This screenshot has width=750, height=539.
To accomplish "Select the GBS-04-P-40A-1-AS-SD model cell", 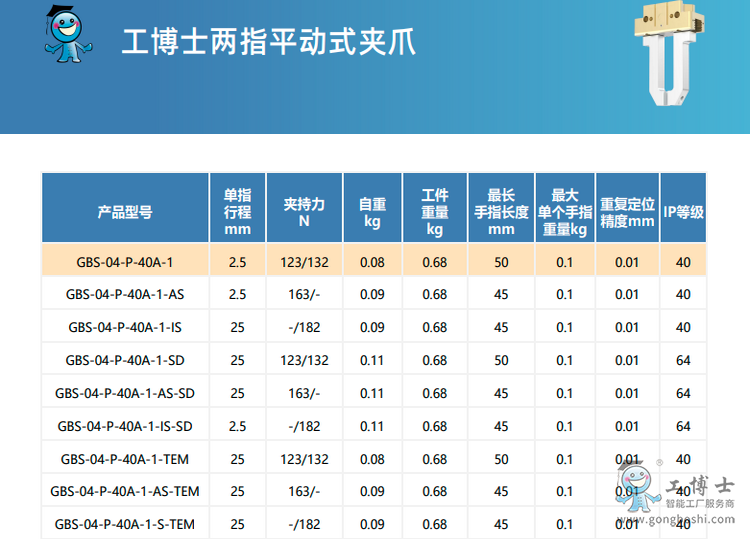I will 125,393.
